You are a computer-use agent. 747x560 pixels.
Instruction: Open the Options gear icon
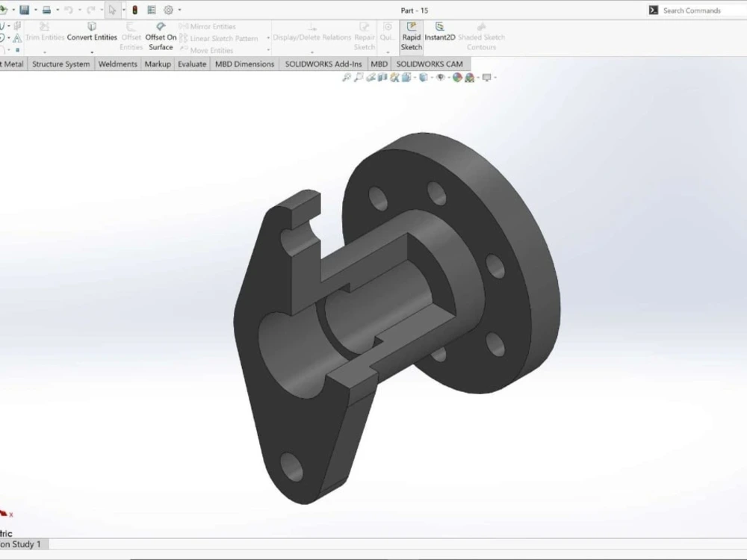click(x=168, y=10)
